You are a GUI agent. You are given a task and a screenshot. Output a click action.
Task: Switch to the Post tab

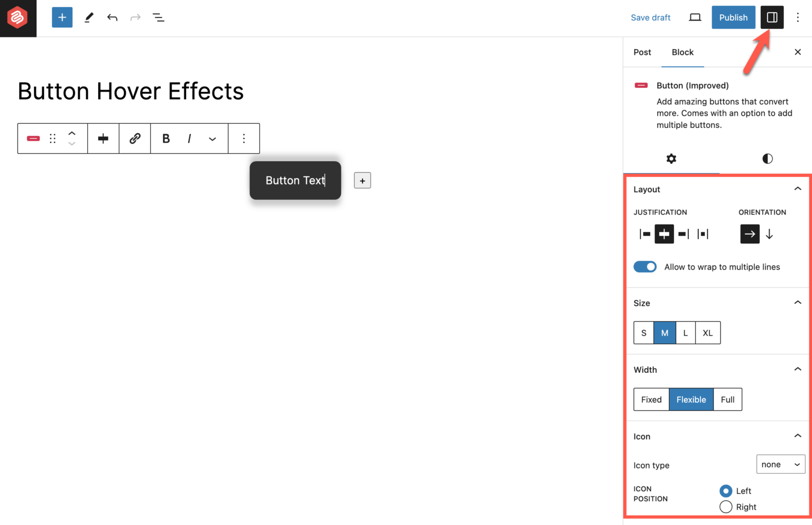tap(642, 52)
